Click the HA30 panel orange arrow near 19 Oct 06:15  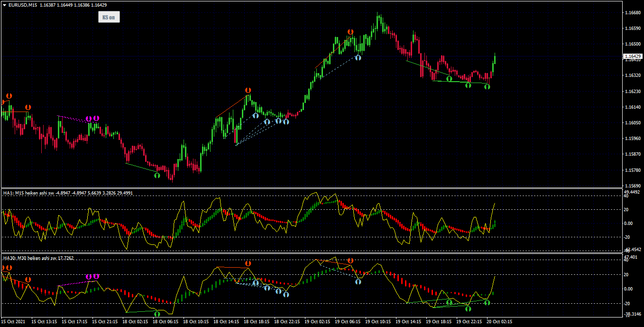350,261
